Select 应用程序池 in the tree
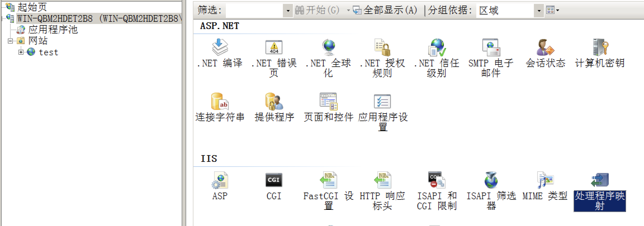This screenshot has height=226, width=644. pos(53,30)
